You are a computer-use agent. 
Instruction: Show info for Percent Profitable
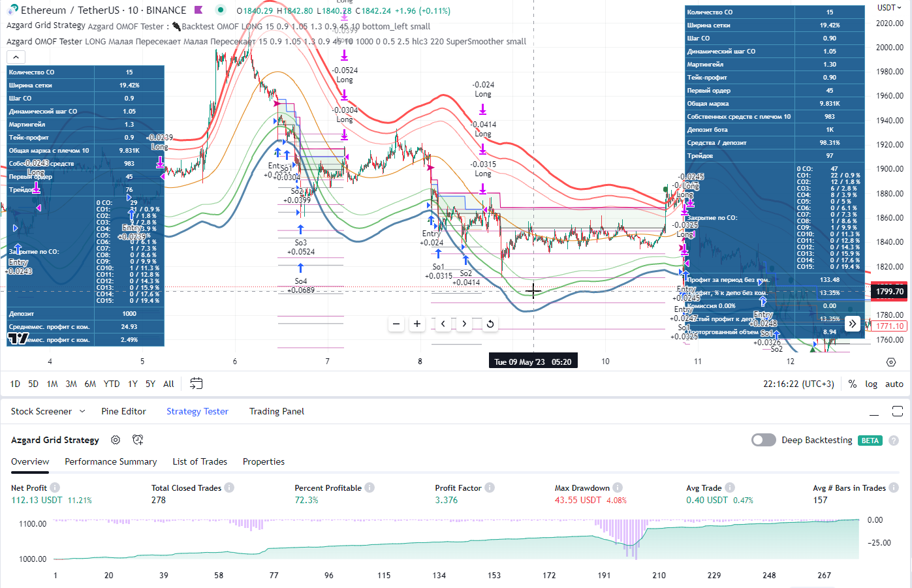click(x=370, y=487)
